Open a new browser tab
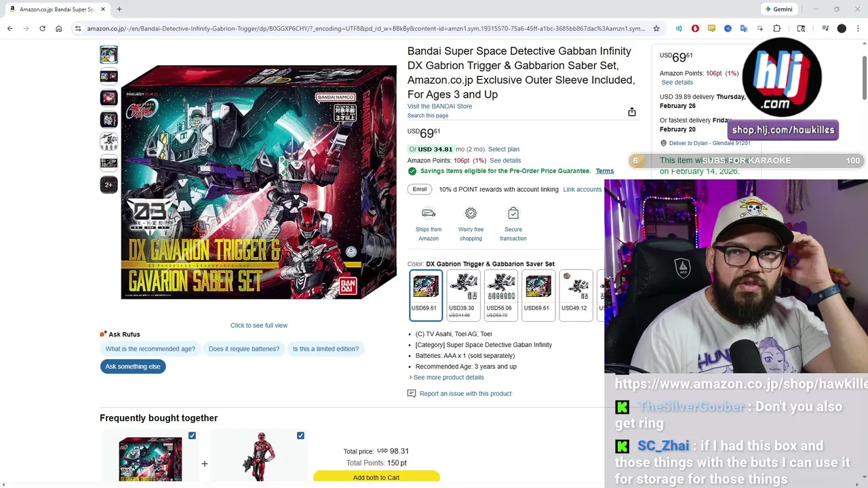Screen dimensions: 868x488 [x=119, y=9]
